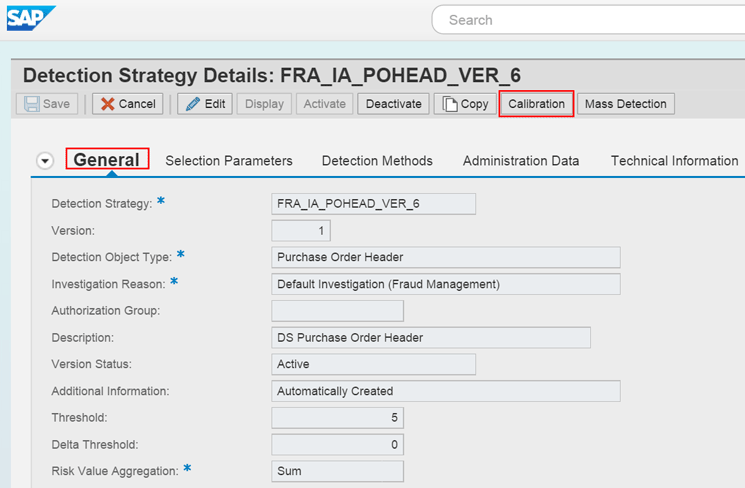Click the 'Detection Strategy:' label

[x=102, y=204]
